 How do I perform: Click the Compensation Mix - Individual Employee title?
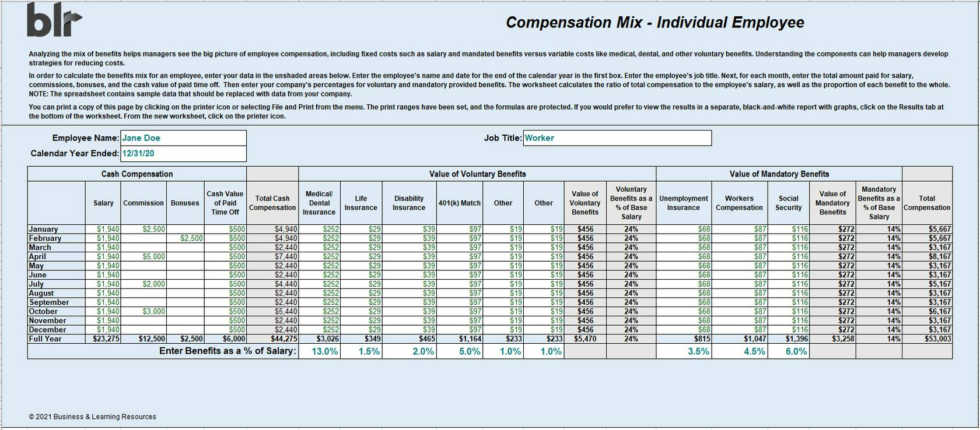[x=654, y=22]
